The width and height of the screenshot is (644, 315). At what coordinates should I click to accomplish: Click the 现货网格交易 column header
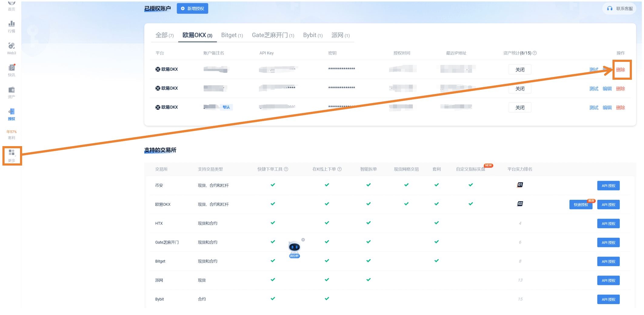pyautogui.click(x=406, y=169)
